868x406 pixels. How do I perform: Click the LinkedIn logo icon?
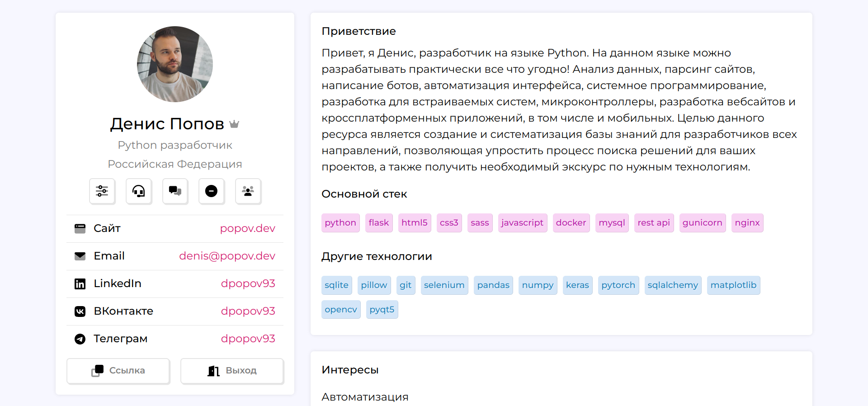tap(80, 284)
